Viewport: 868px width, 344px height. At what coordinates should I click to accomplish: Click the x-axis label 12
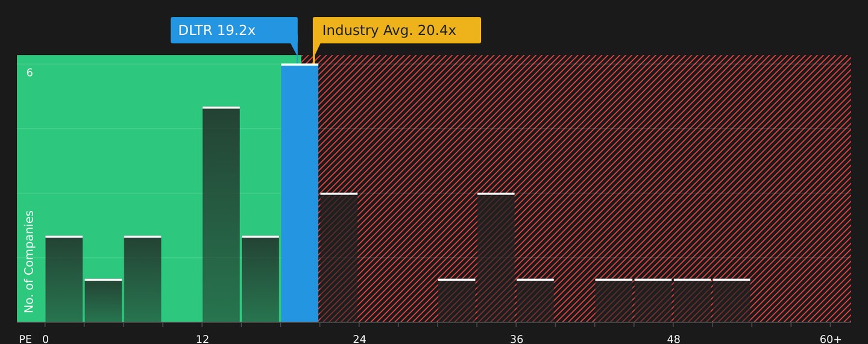(x=203, y=339)
